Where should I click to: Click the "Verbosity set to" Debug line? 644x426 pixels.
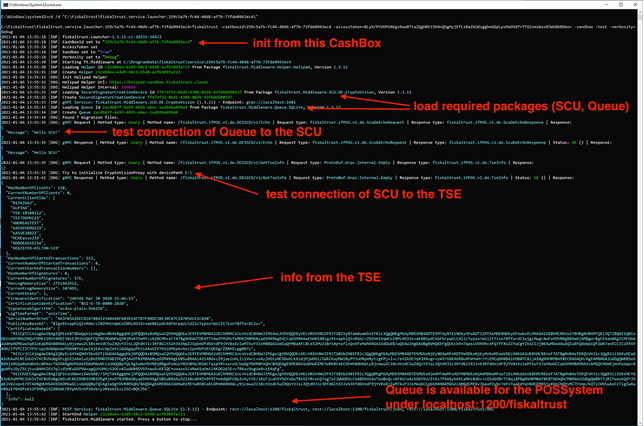click(59, 57)
